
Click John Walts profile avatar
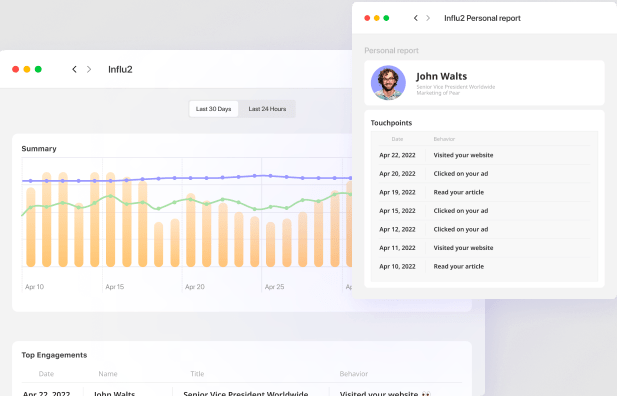tap(388, 83)
